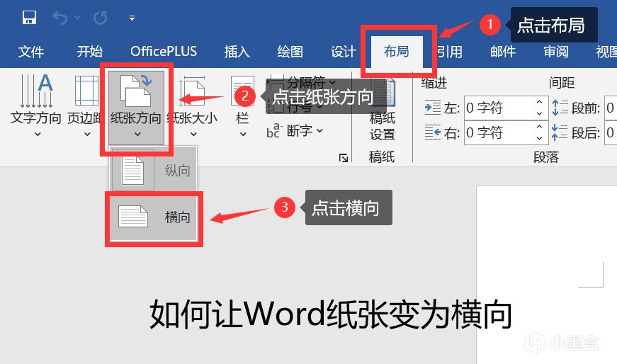The height and width of the screenshot is (364, 617).
Task: Click the 缩进 indent label
Action: point(434,83)
